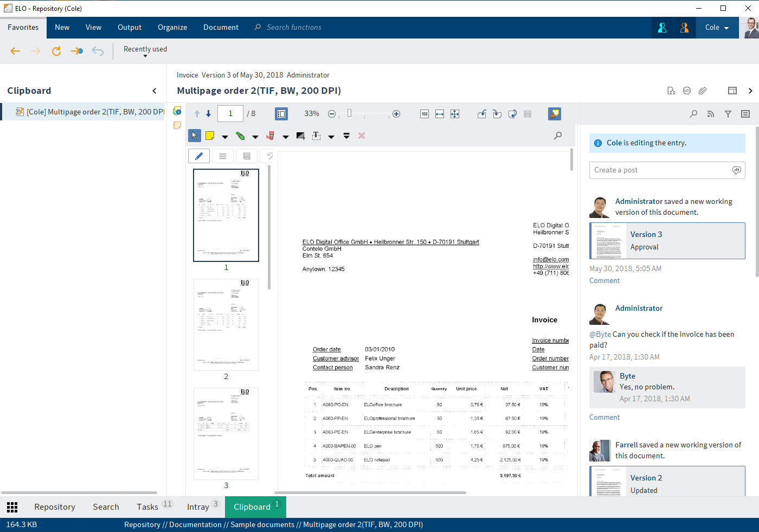Click the orange margin note icon
759x532 pixels.
tap(177, 125)
